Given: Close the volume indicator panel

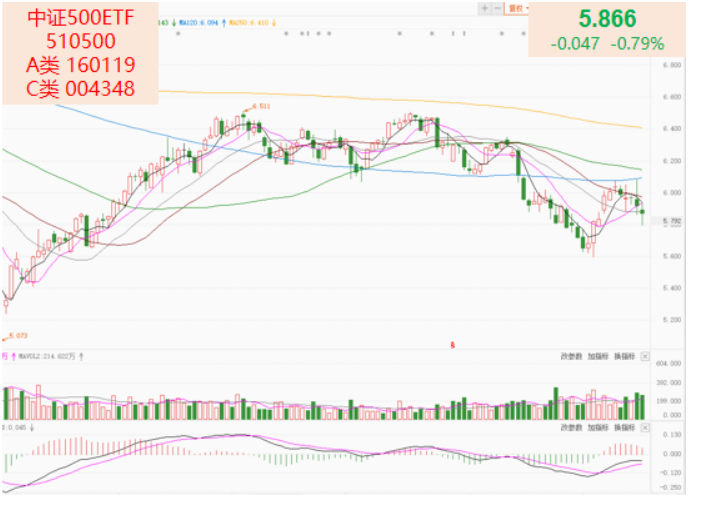Looking at the screenshot, I should pos(645,357).
